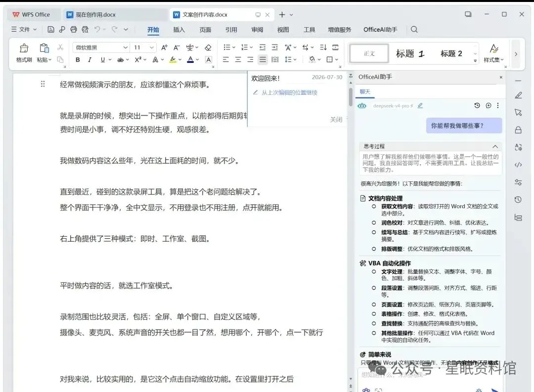The width and height of the screenshot is (534, 392).
Task: Click 关闭 in welcome popup
Action: click(336, 120)
